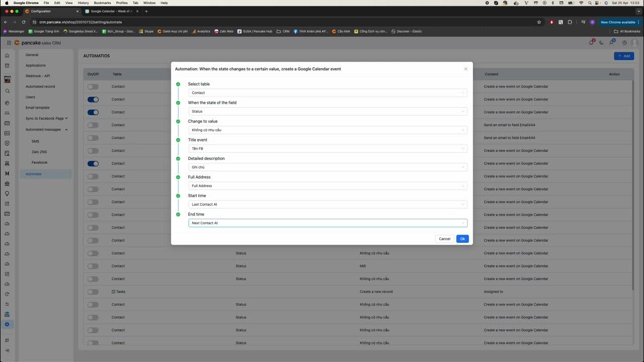Switch to the Google Calendar browser tab

point(111,11)
